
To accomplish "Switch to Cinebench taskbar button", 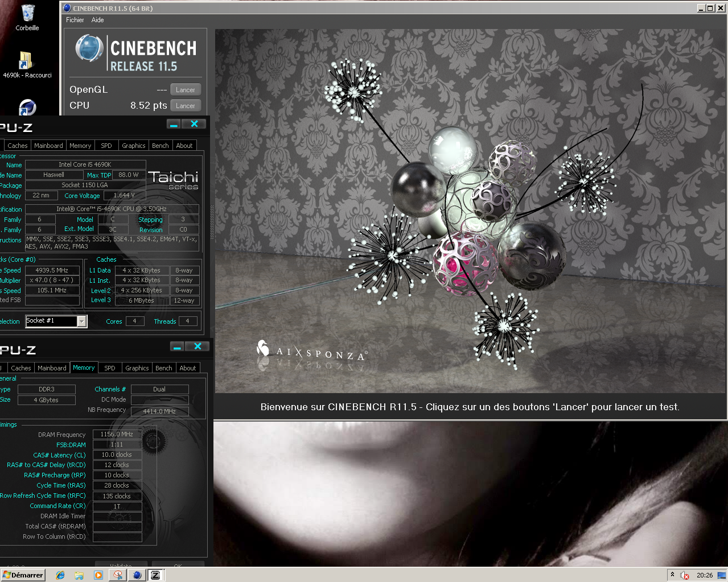I will (137, 575).
